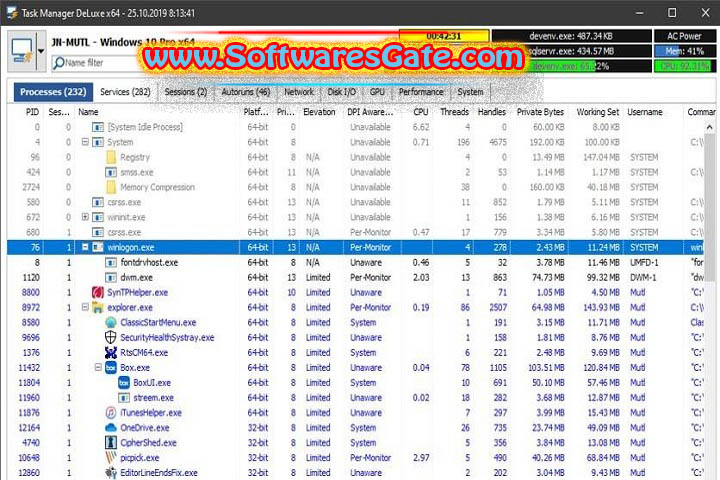
Task: Click the EditorLineEndsFix.exe icon
Action: (x=111, y=473)
